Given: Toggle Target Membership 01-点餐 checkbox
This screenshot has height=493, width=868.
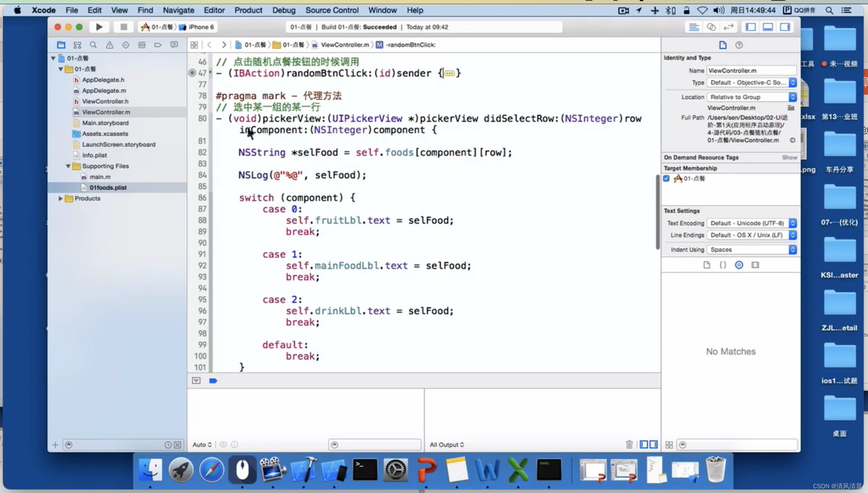Looking at the screenshot, I should tap(667, 178).
